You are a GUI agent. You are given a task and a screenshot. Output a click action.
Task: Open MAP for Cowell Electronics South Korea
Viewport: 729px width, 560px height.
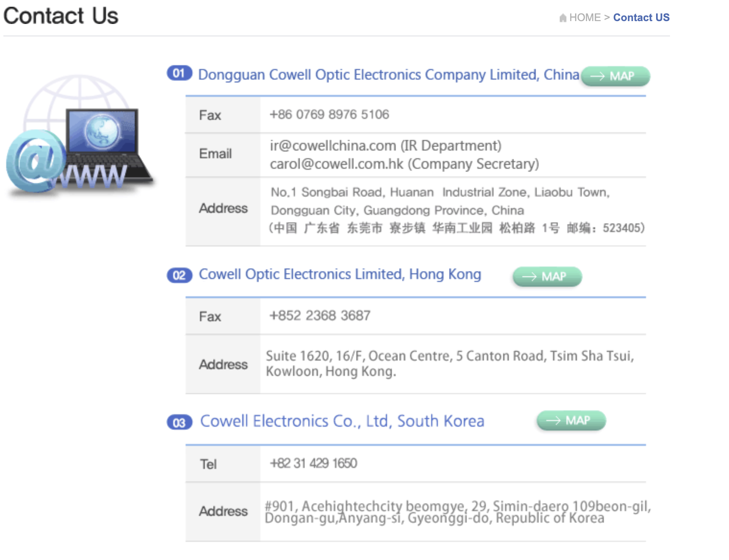point(571,420)
